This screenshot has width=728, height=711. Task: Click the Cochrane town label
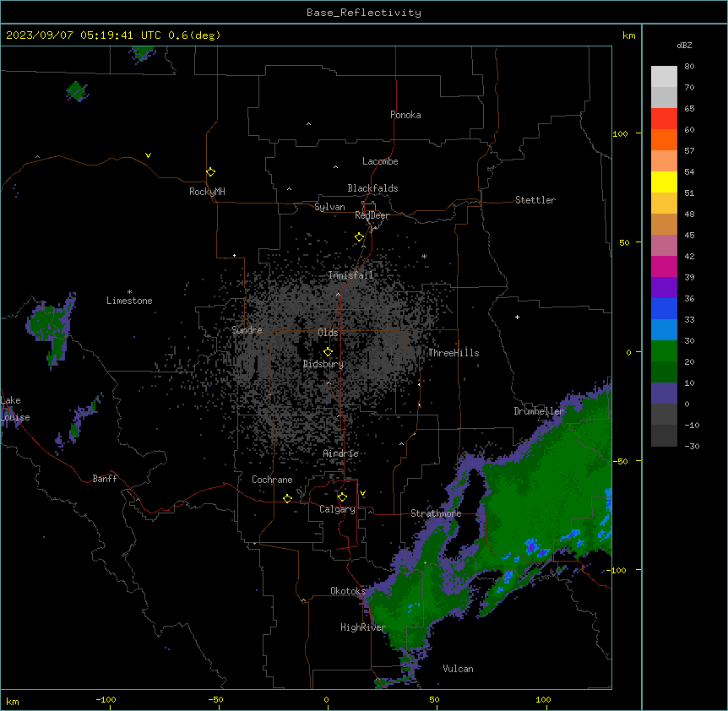272,480
